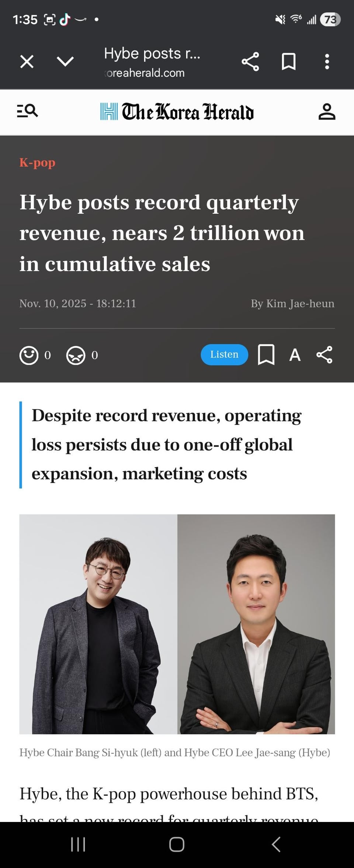Bookmark page in browser top bar
This screenshot has height=868, width=354.
pos(289,62)
